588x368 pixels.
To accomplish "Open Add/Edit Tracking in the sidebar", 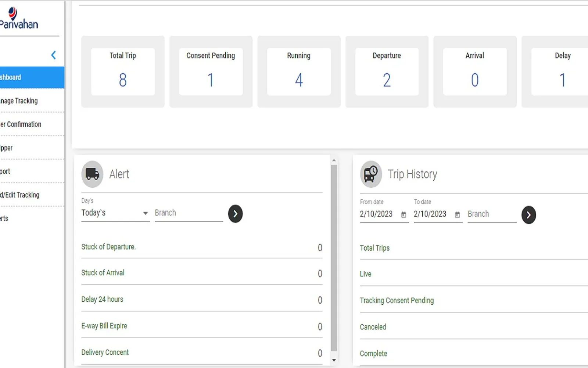I will tap(32, 195).
